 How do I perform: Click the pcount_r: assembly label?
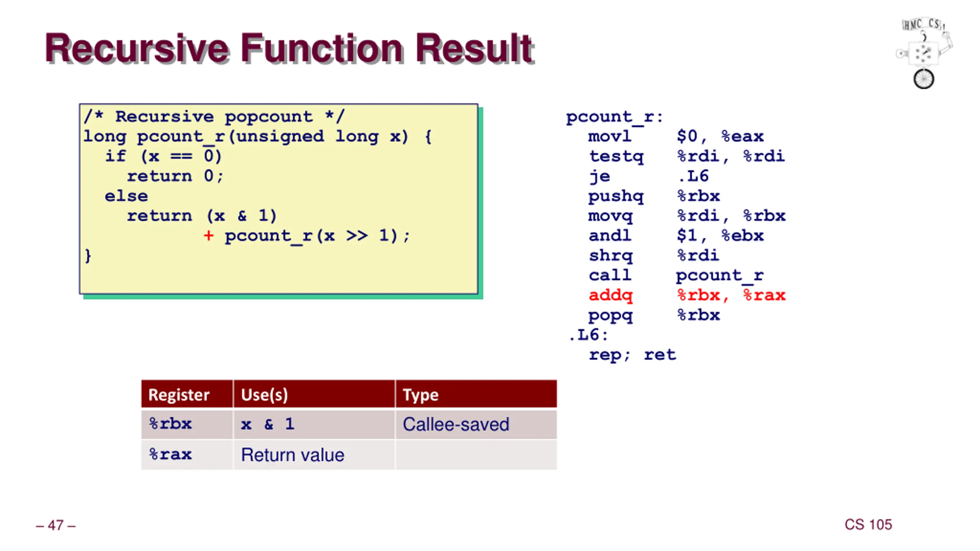click(614, 117)
